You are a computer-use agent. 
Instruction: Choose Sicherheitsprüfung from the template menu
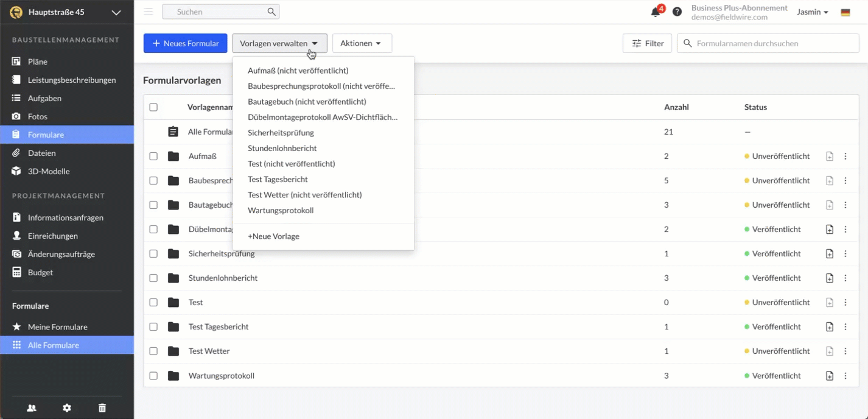pos(281,133)
